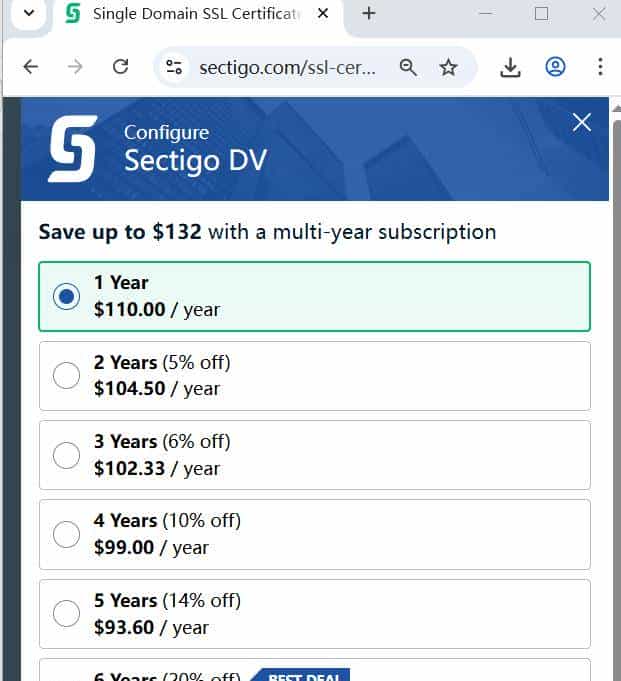This screenshot has width=621, height=681.
Task: Click the address bar URL field
Action: (x=288, y=67)
